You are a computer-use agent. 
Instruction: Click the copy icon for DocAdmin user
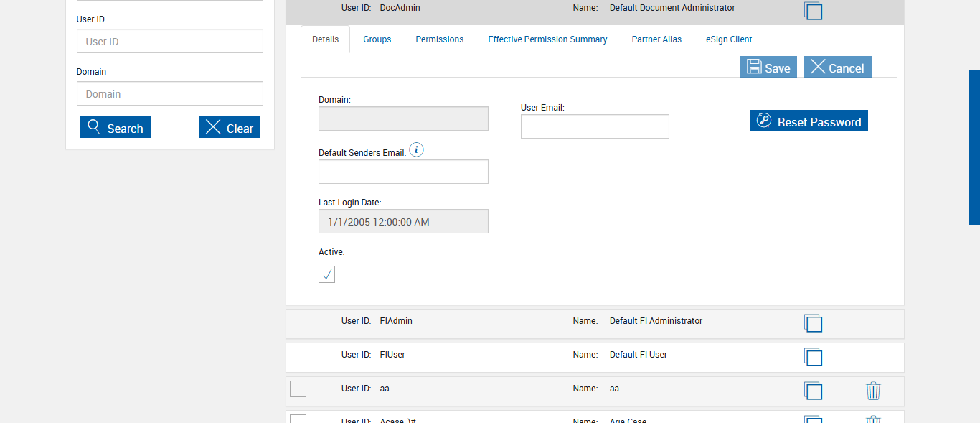[x=813, y=11]
